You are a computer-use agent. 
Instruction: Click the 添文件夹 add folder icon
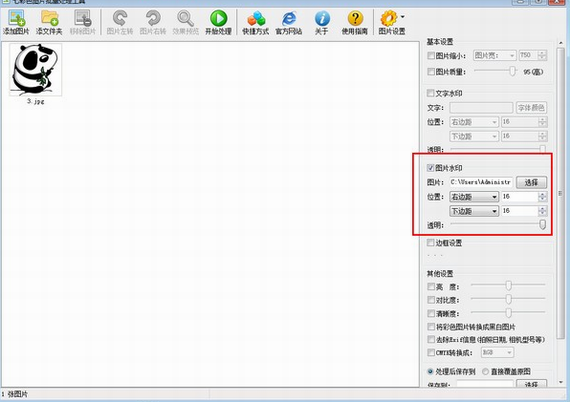pos(49,19)
